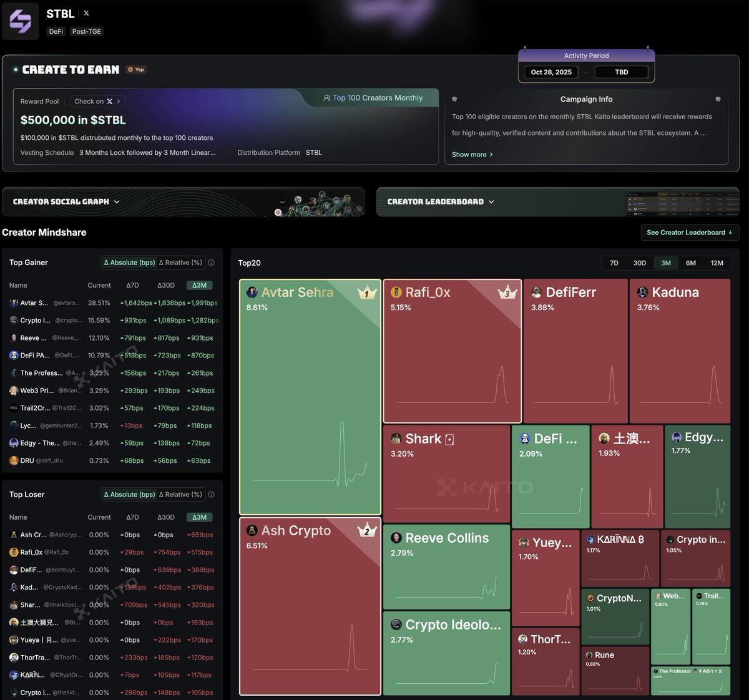Click the rank 3 crown on Rafi_0x
Viewport: 749px width, 700px height.
coord(507,293)
